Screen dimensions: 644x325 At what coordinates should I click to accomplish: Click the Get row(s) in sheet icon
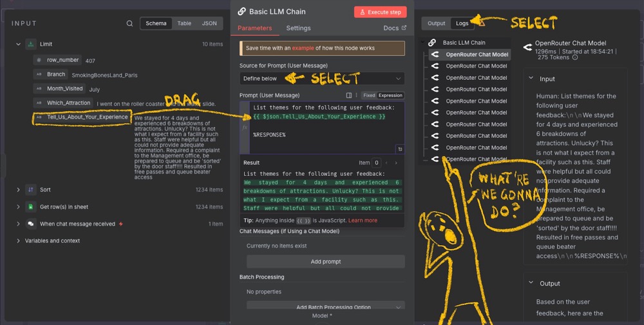30,207
